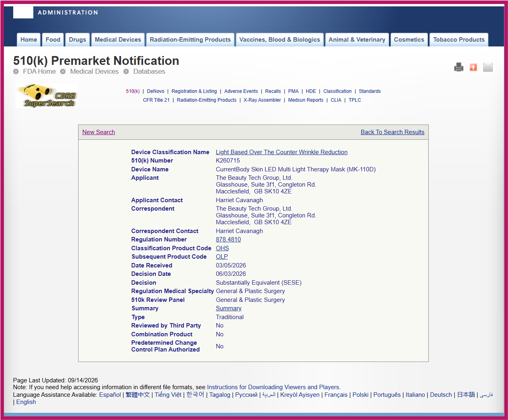This screenshot has width=508, height=420.
Task: Select English language assistance
Action: tap(26, 402)
